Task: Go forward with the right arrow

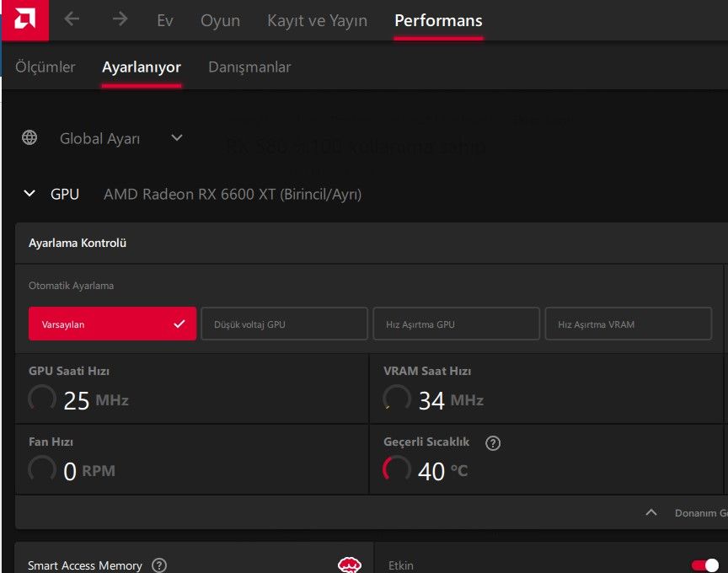Action: coord(120,19)
